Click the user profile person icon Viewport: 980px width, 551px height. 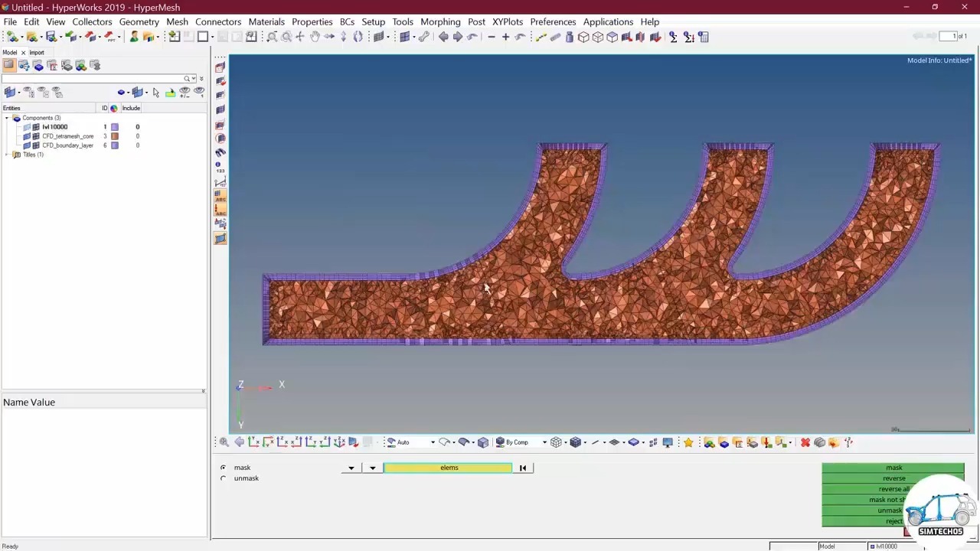(x=134, y=37)
